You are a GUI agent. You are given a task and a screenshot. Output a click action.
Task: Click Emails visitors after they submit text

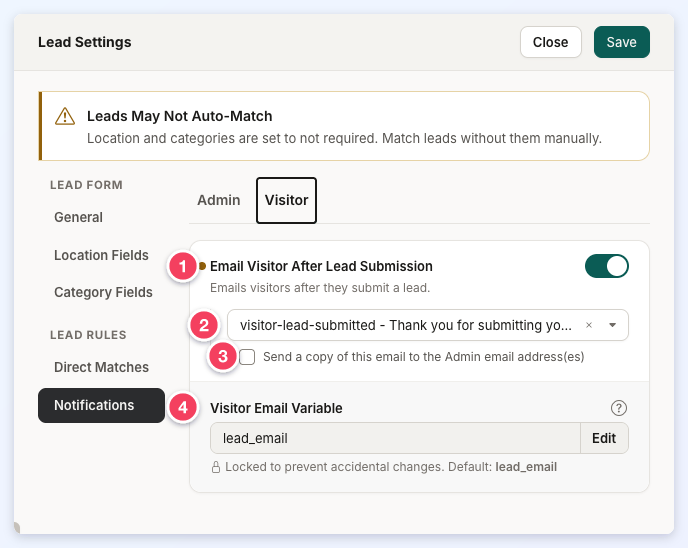320,288
